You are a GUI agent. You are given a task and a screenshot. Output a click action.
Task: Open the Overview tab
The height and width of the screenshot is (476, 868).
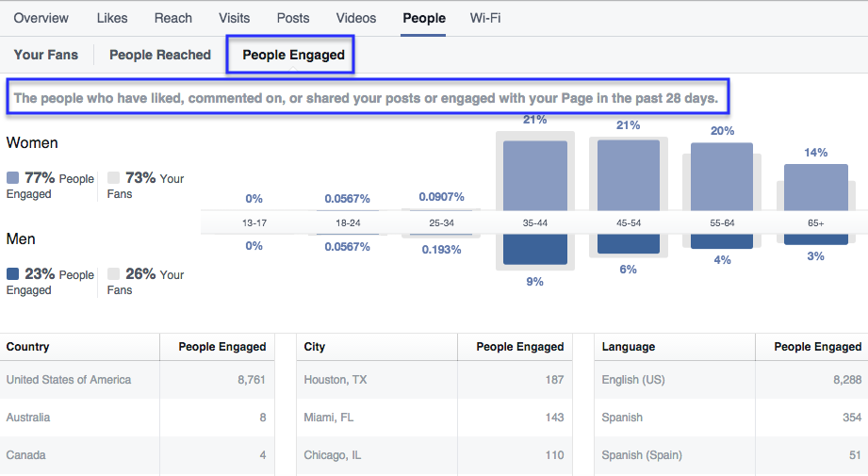tap(41, 18)
